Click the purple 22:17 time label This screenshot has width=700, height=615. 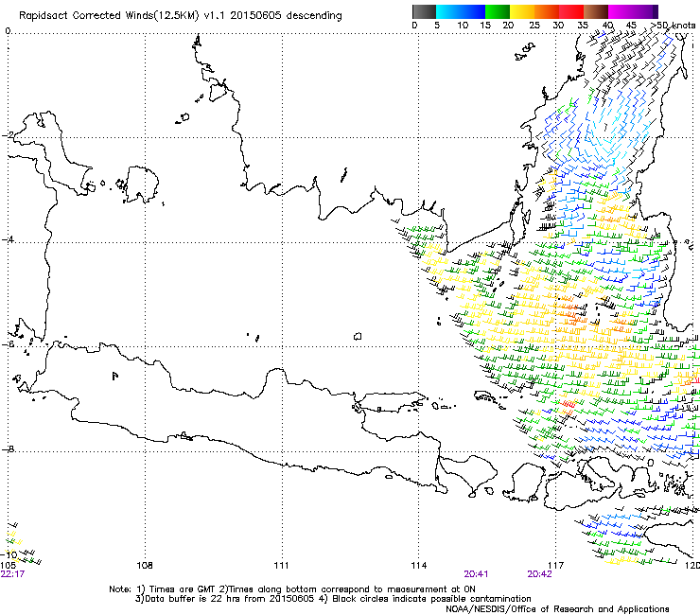tap(12, 574)
